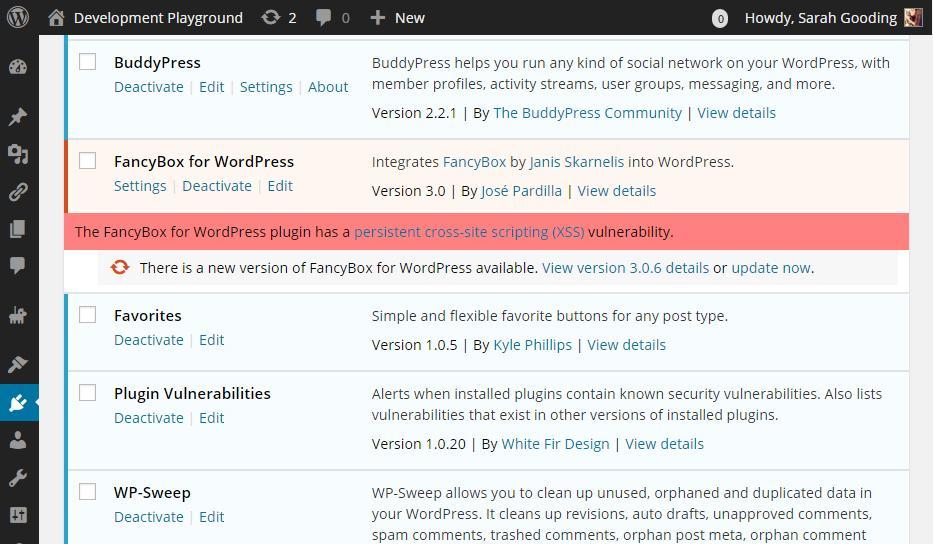Open Comments sidebar speech bubble icon
Viewport: 933px width, 544px height.
(18, 265)
